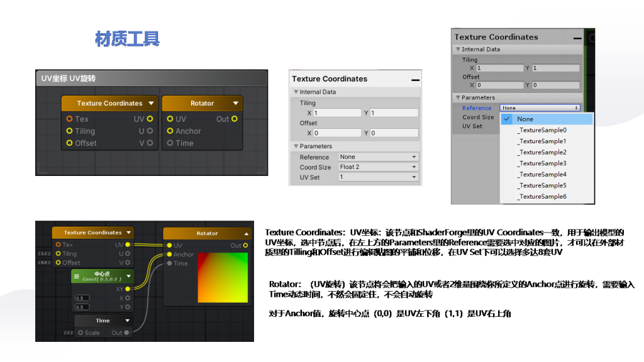Collapse Parameters above the open Reference list
Image resolution: width=644 pixels, height=362 pixels.
coord(458,97)
